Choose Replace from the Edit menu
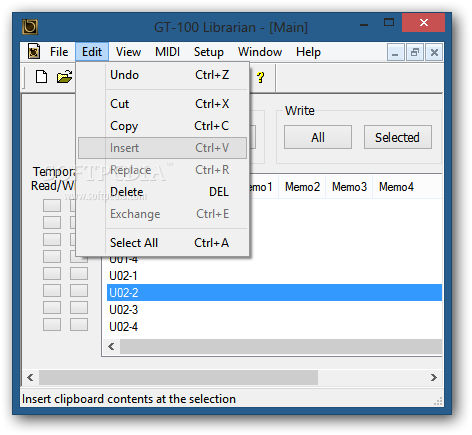472x435 pixels. (x=163, y=170)
